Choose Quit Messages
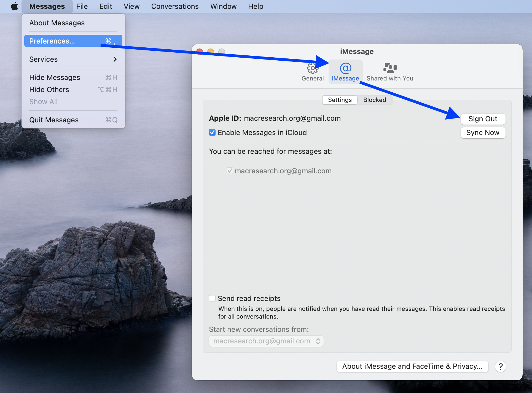 pos(73,120)
